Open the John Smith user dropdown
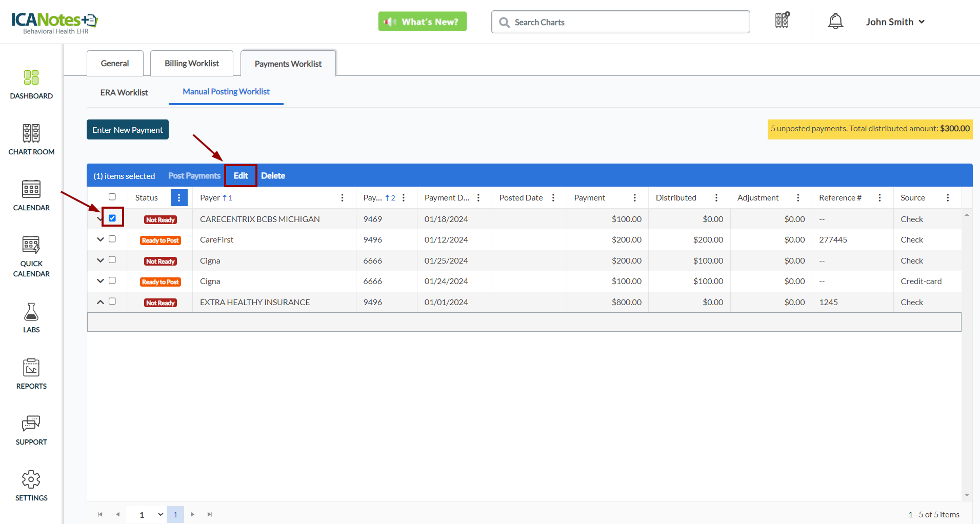The image size is (980, 524). point(895,22)
